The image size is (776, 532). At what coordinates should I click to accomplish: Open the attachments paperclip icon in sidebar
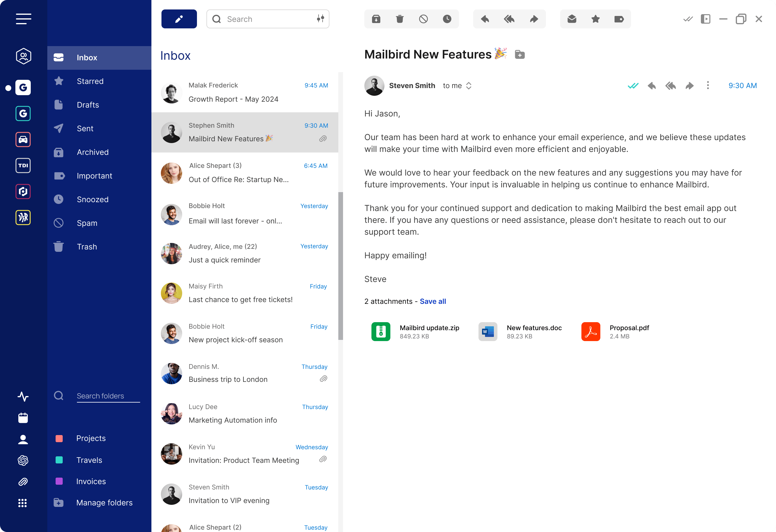[x=23, y=481]
